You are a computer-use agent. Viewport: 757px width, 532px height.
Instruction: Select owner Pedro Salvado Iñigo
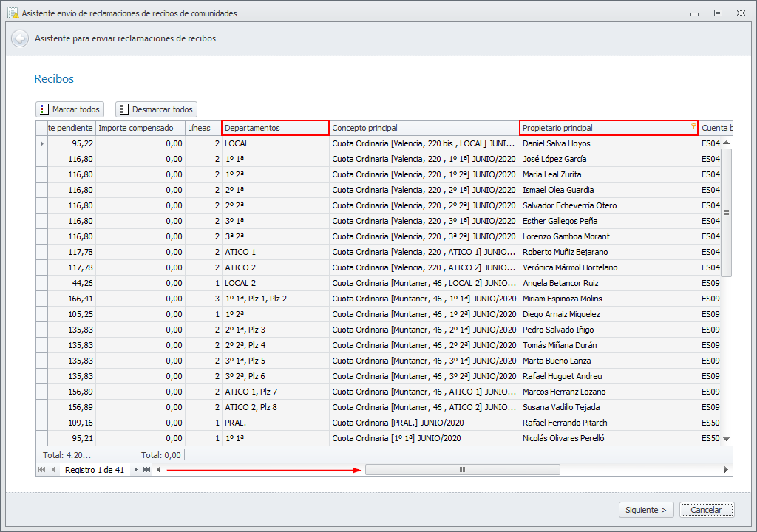pyautogui.click(x=558, y=330)
